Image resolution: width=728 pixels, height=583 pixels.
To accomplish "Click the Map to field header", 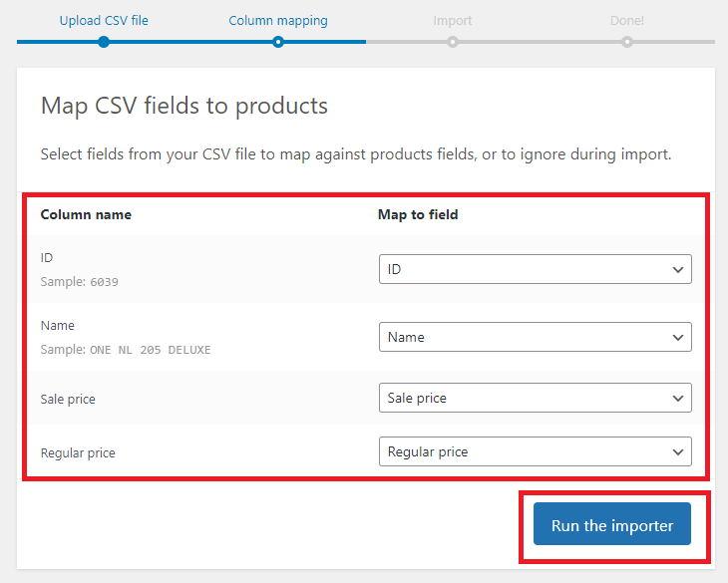I will (x=418, y=214).
